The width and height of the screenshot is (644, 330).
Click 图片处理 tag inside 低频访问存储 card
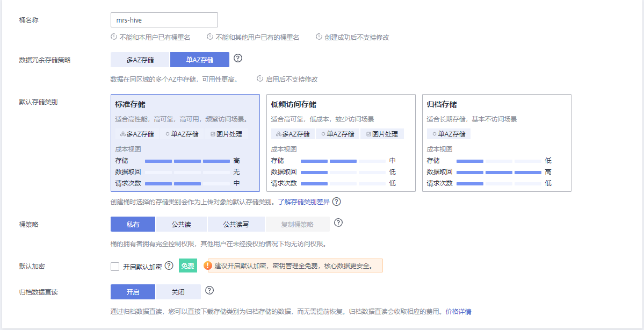pyautogui.click(x=381, y=134)
